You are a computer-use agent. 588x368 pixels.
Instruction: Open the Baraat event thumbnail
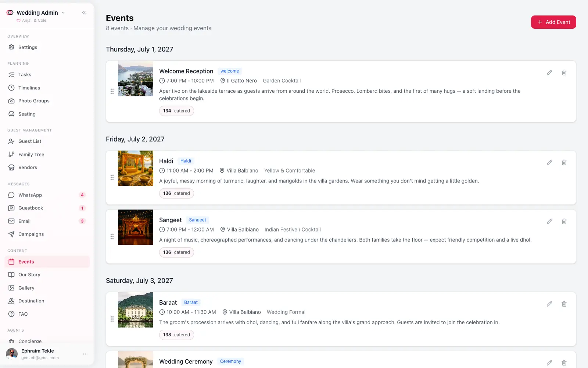click(x=136, y=310)
